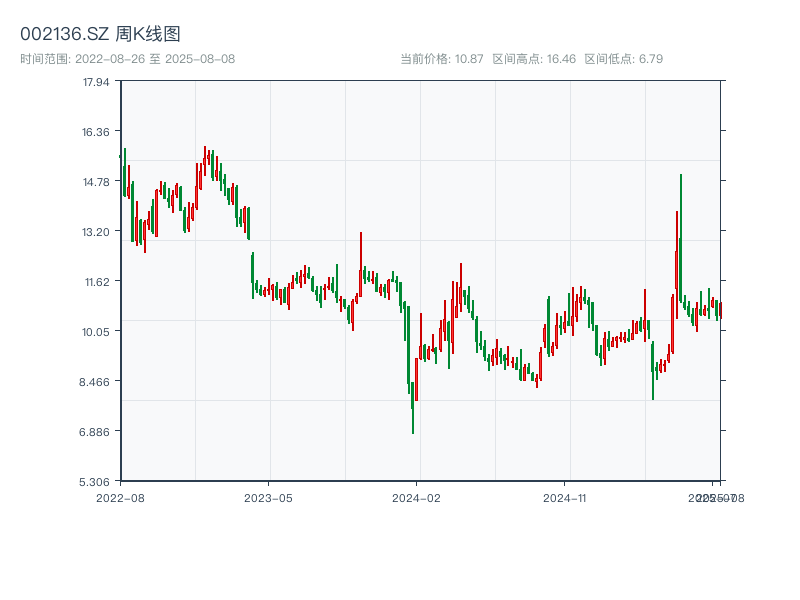Click the 2022-08 x-axis date label
The image size is (800, 600).
tap(120, 497)
